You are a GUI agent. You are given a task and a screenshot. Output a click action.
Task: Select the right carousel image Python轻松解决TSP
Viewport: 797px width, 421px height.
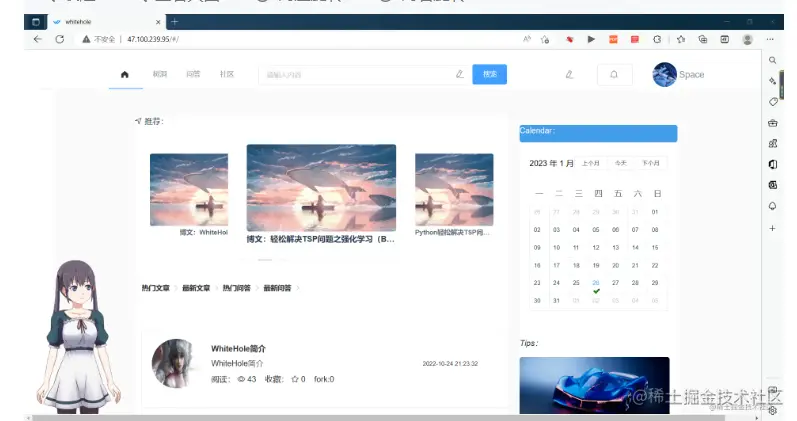point(454,190)
